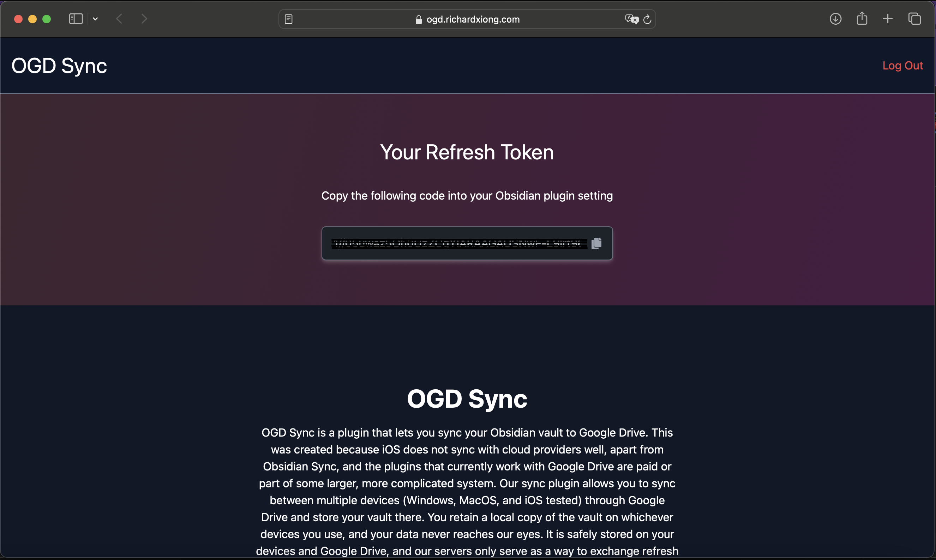Image resolution: width=936 pixels, height=560 pixels.
Task: Go back to the previous page
Action: click(119, 19)
